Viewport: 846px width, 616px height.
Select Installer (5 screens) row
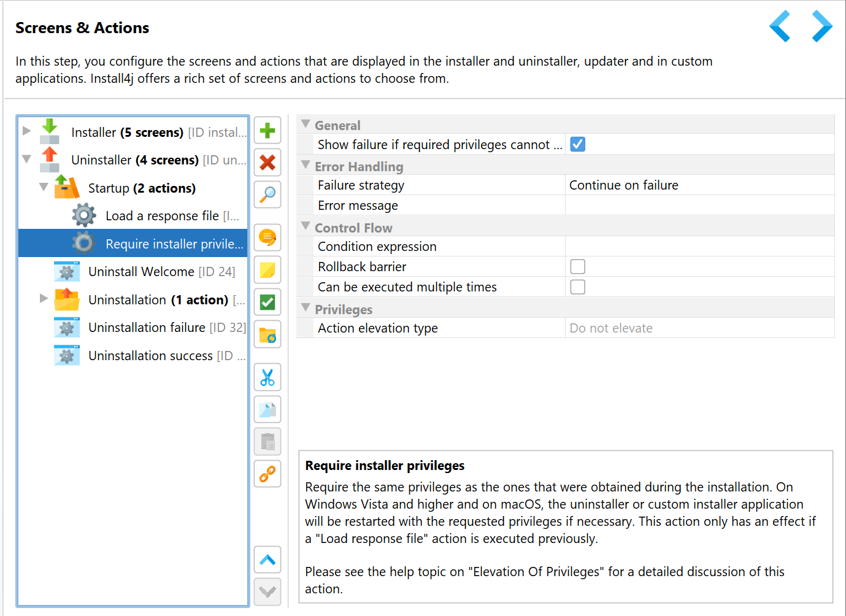pos(133,132)
